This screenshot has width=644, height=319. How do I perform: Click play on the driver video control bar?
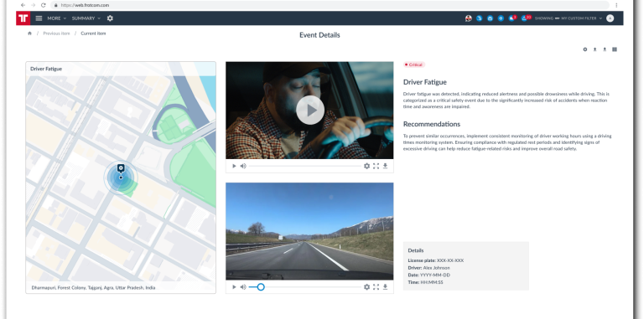pyautogui.click(x=234, y=166)
